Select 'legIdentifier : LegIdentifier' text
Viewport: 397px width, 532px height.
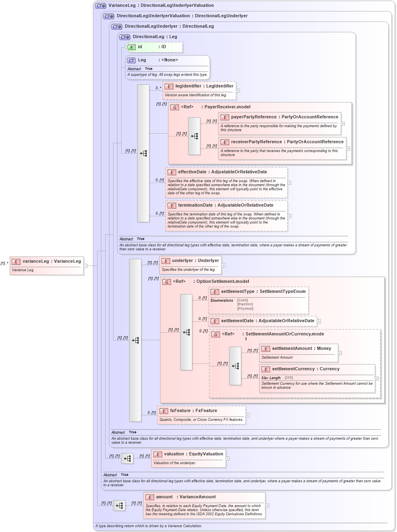point(204,86)
